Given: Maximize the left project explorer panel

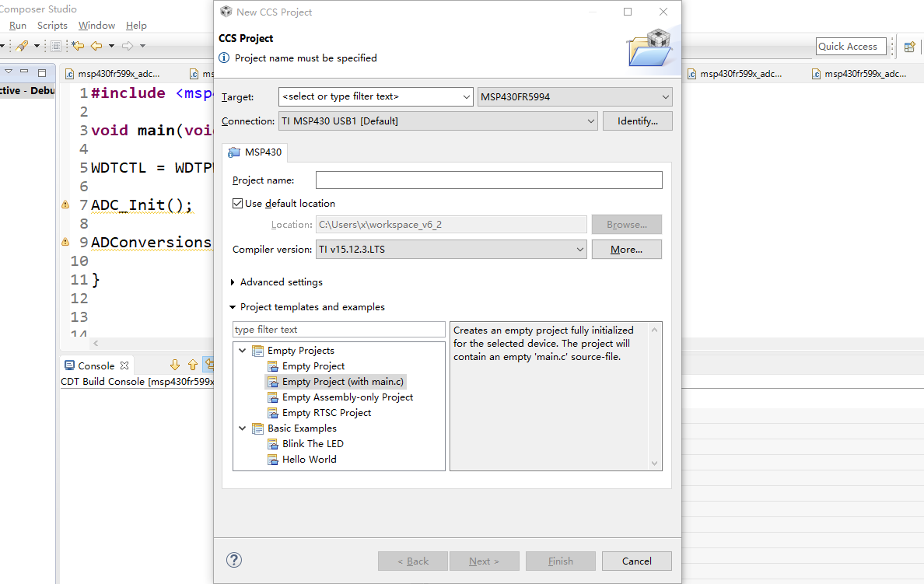Looking at the screenshot, I should (x=42, y=72).
